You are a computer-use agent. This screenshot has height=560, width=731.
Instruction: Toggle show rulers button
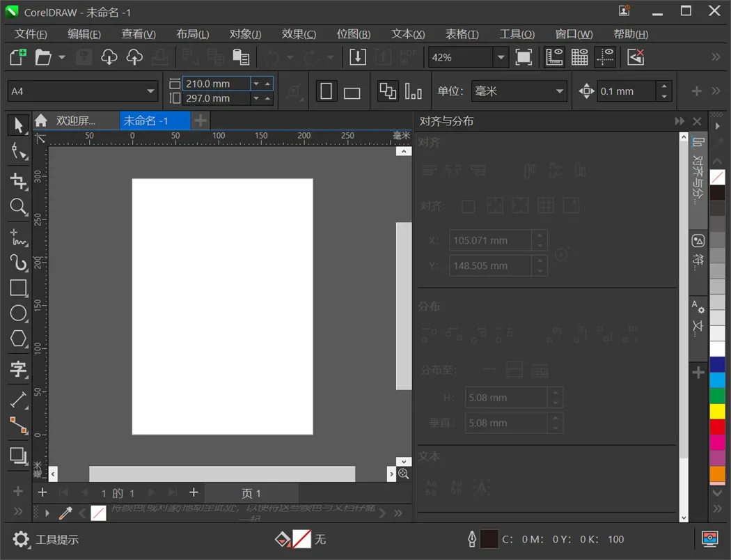pyautogui.click(x=554, y=57)
